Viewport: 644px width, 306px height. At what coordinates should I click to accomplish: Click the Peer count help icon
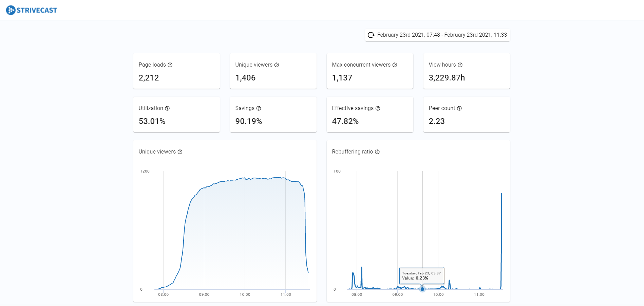(460, 108)
